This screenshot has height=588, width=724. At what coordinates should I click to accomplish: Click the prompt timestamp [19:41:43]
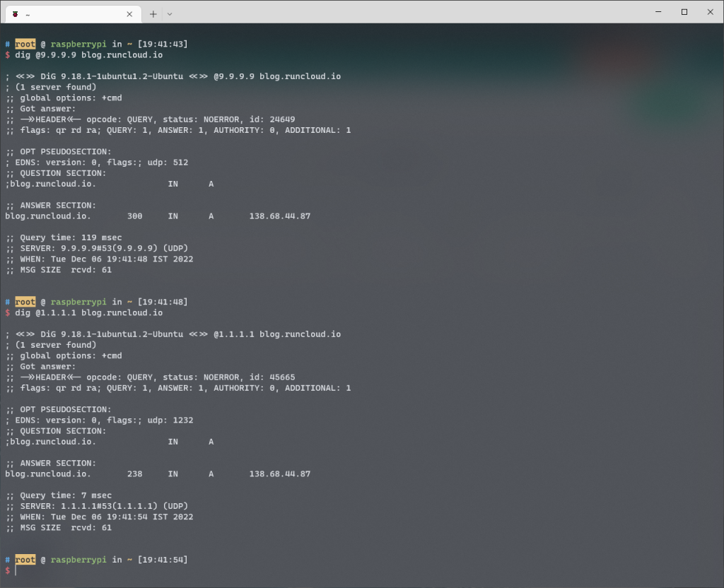click(163, 45)
